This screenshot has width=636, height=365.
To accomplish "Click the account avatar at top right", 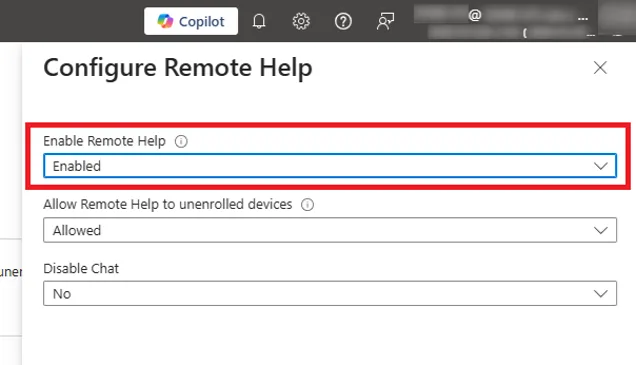I will click(617, 19).
